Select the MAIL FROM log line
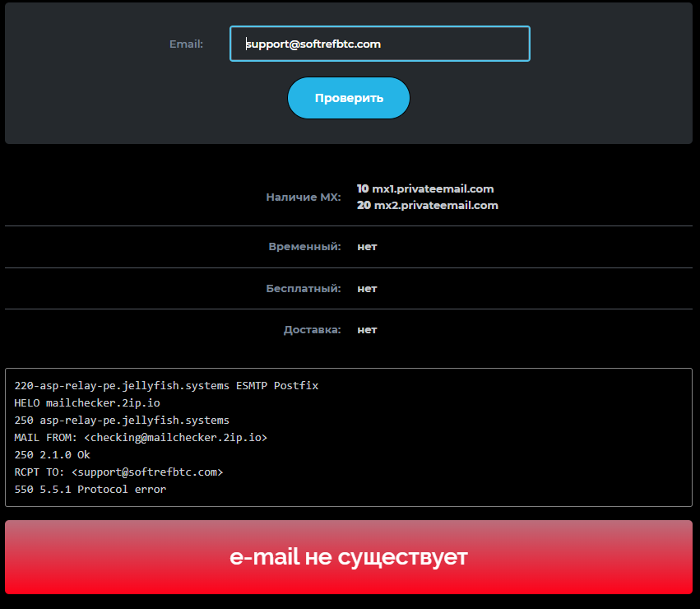Screen dimensions: 700x609 click(x=140, y=437)
